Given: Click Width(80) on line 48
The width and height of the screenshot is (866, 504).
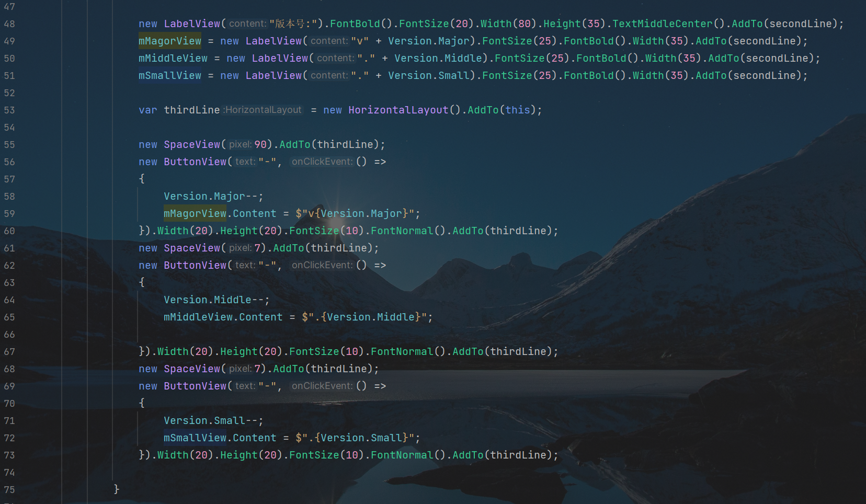Looking at the screenshot, I should [x=509, y=24].
